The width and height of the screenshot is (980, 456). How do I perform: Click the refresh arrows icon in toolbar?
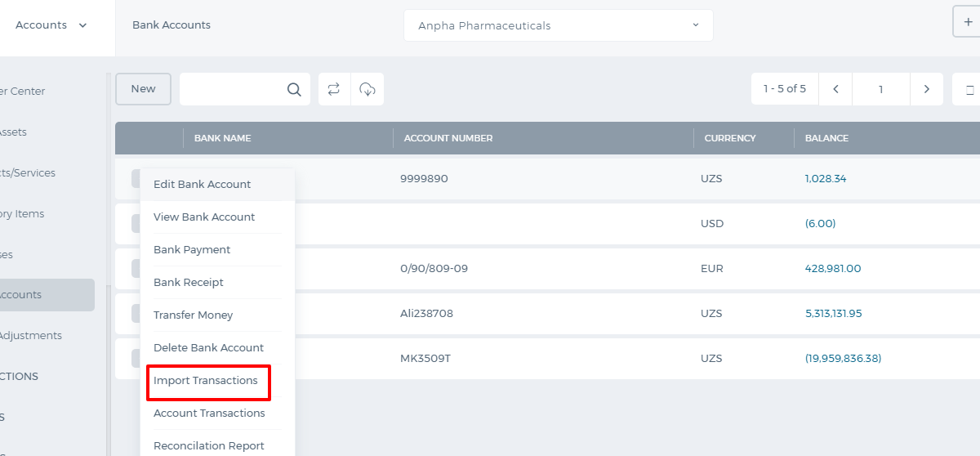click(x=334, y=89)
